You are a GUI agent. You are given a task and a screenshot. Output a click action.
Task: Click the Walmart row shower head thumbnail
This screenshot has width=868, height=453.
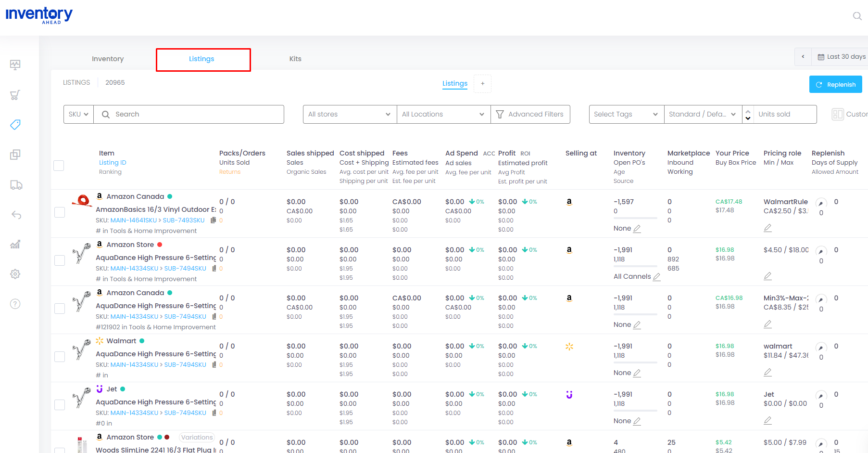click(81, 349)
